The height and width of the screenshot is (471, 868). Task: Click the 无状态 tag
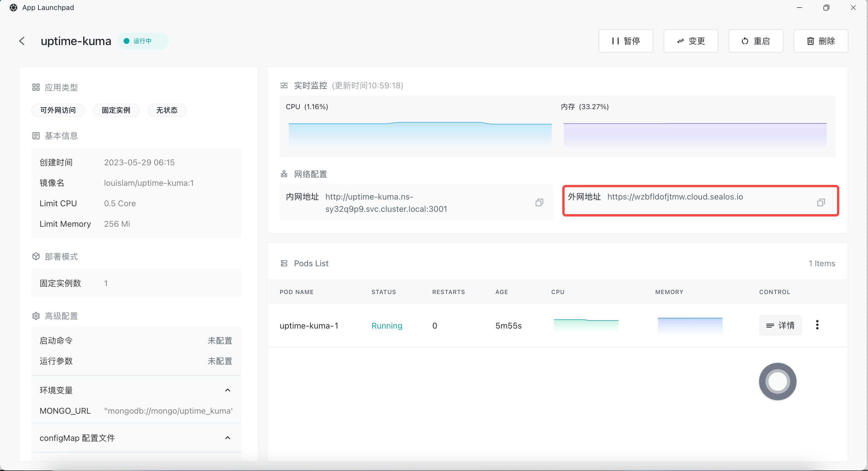(167, 110)
